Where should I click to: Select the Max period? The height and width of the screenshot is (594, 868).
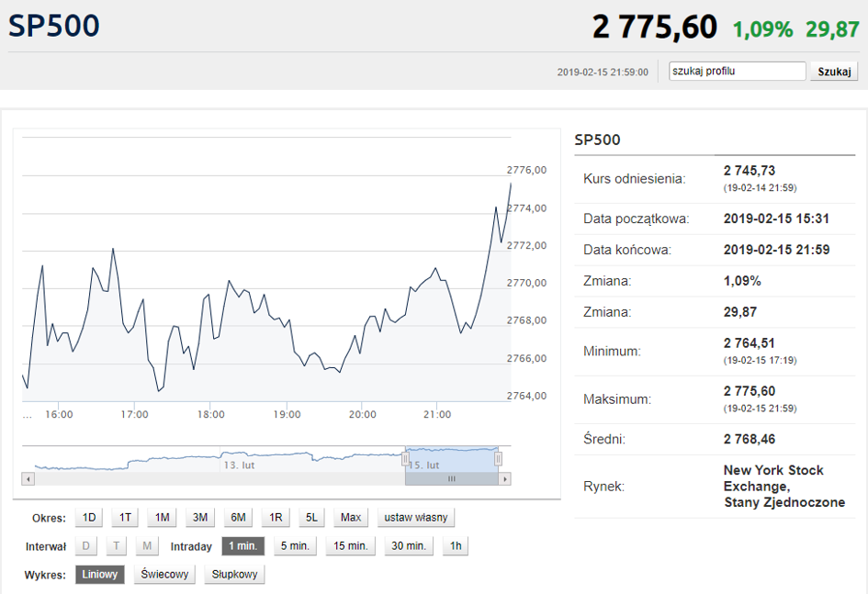pos(351,518)
